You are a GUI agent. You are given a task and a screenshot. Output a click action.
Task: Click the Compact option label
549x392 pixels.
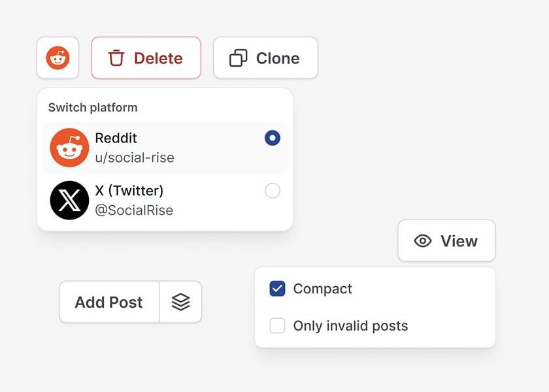click(x=322, y=289)
